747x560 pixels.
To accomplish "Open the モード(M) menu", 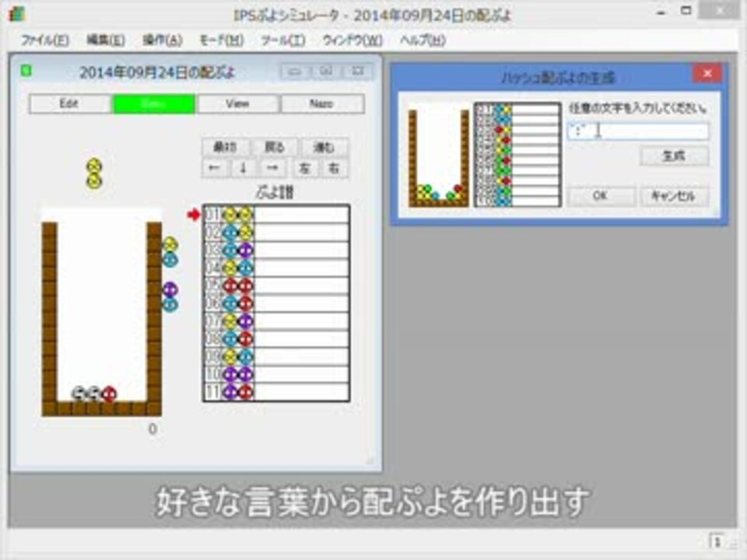I will [221, 40].
